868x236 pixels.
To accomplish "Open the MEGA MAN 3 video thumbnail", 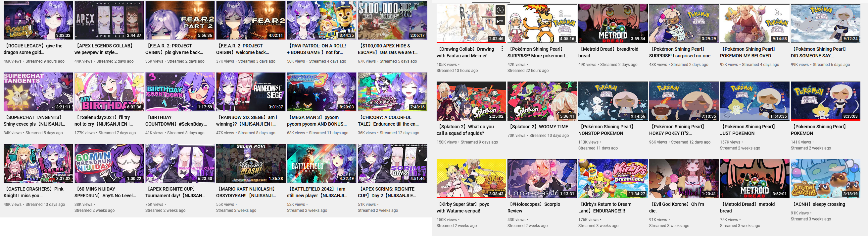I will 321,92.
